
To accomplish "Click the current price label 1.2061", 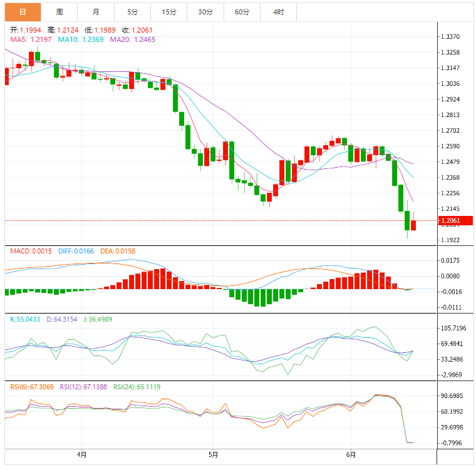I will point(455,220).
